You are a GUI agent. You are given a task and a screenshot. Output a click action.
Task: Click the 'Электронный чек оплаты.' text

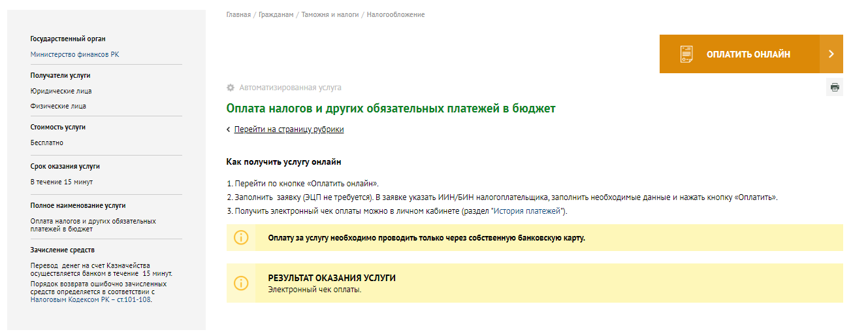[315, 289]
